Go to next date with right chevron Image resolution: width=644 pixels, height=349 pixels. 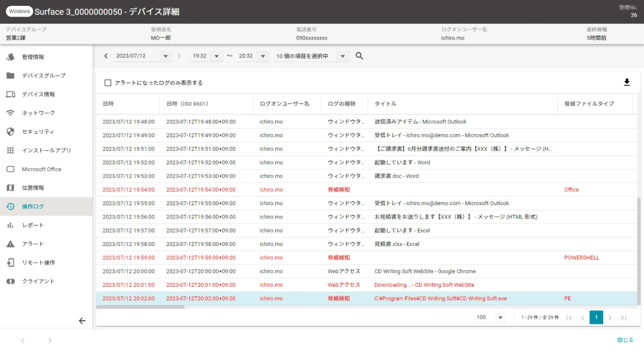pyautogui.click(x=179, y=56)
